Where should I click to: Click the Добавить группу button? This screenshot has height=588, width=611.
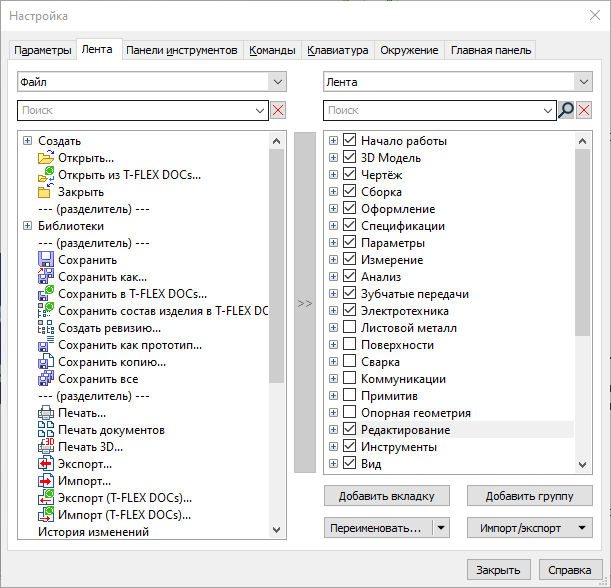pyautogui.click(x=530, y=496)
